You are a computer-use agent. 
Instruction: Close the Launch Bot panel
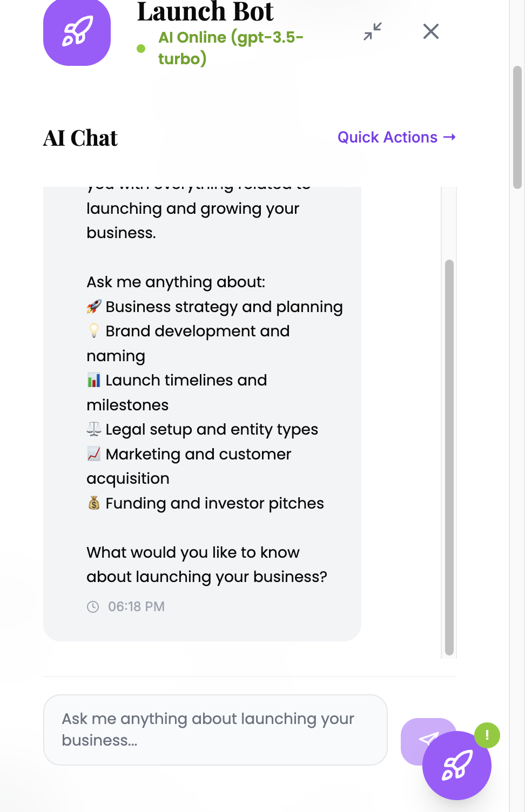pos(430,31)
